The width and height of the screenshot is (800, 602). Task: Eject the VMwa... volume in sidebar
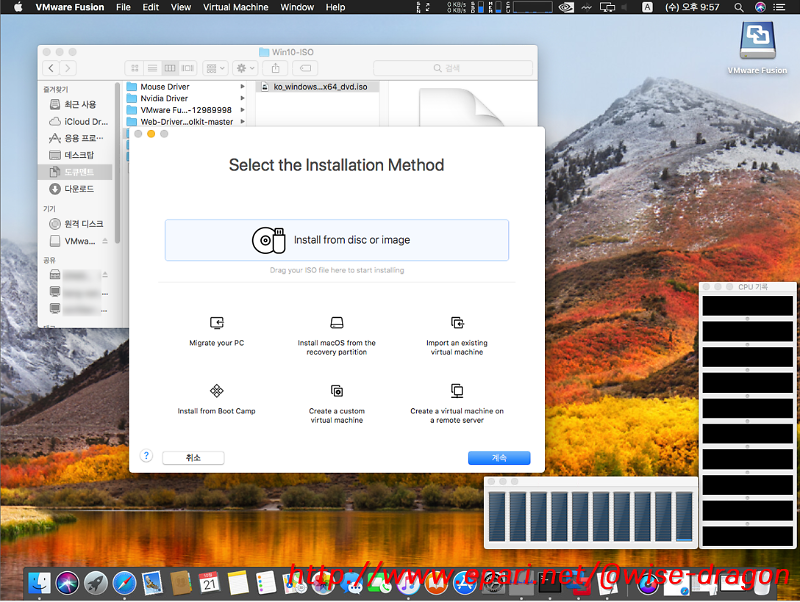[x=105, y=241]
